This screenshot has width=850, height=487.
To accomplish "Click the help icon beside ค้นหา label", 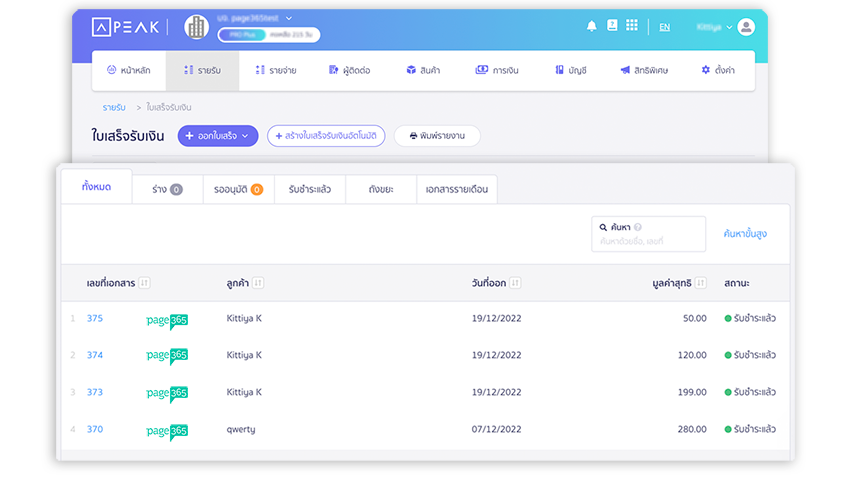I will (x=638, y=227).
